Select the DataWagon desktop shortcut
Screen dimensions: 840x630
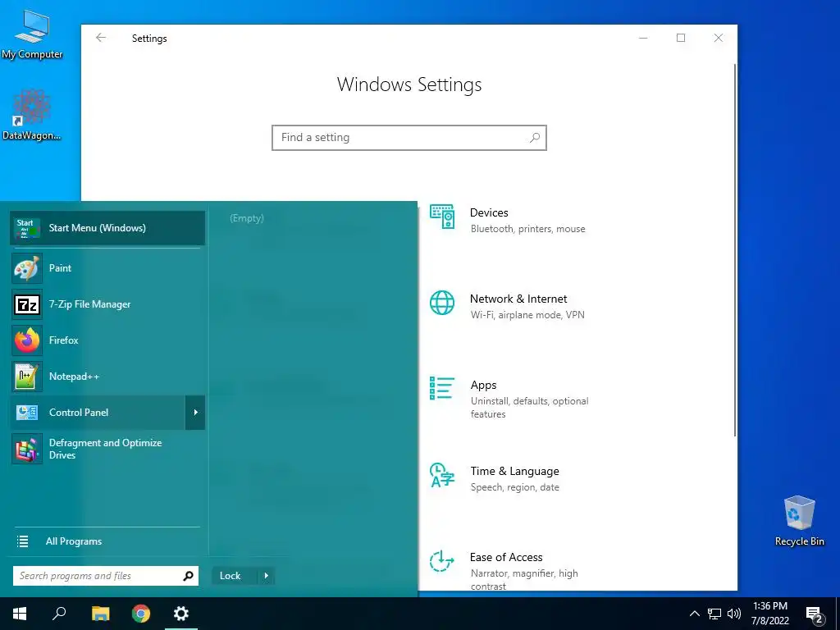[32, 115]
